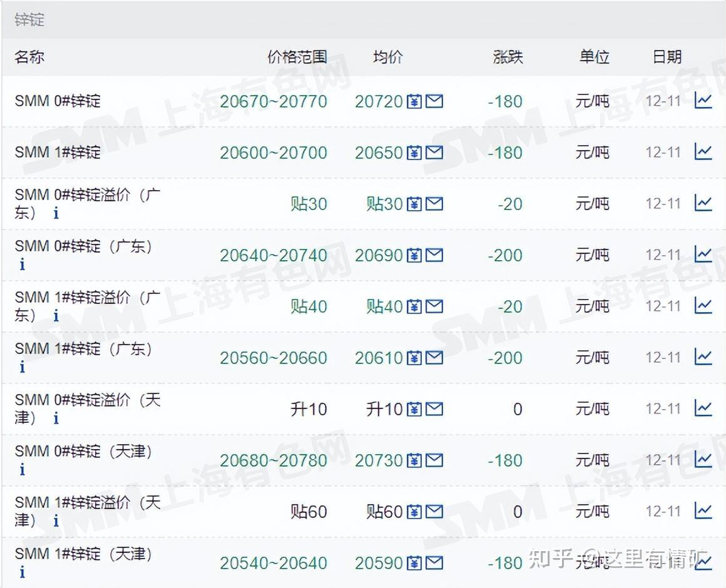
Task: Click the average price 20590 link
Action: [379, 562]
